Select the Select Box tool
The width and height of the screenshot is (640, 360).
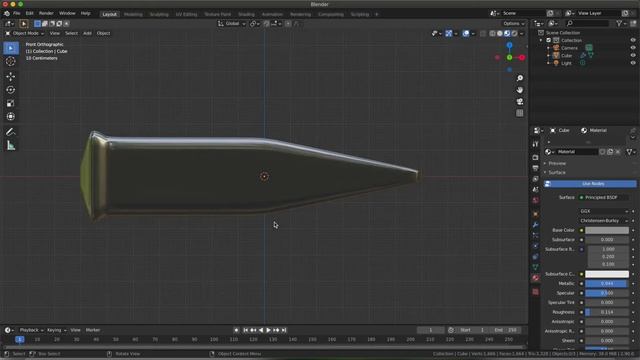point(11,48)
